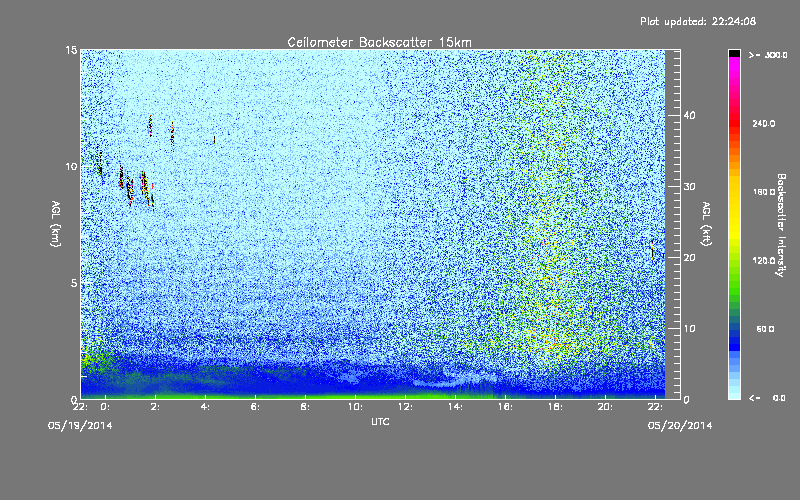Click the "120.0" color bar value

click(764, 260)
